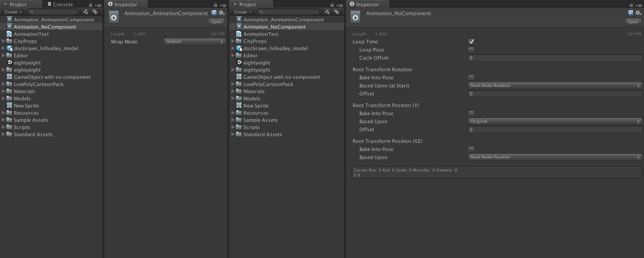Disable the Loop Time checkbox
The image size is (644, 258).
coord(471,41)
